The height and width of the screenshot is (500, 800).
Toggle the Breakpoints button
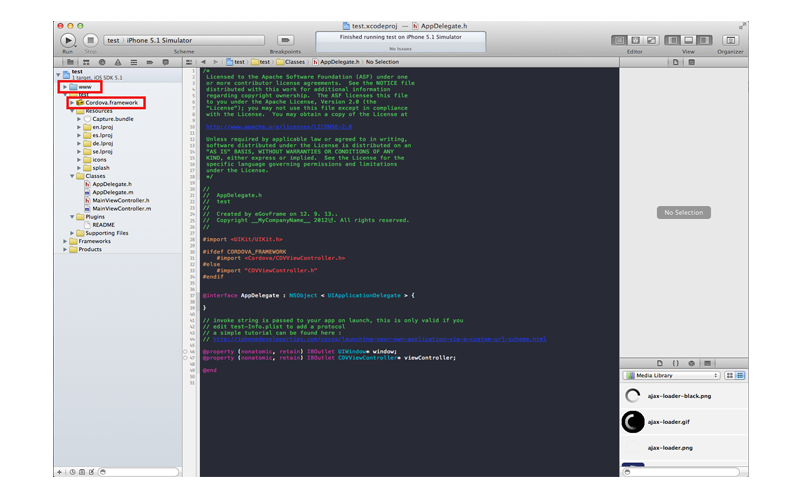tap(285, 40)
